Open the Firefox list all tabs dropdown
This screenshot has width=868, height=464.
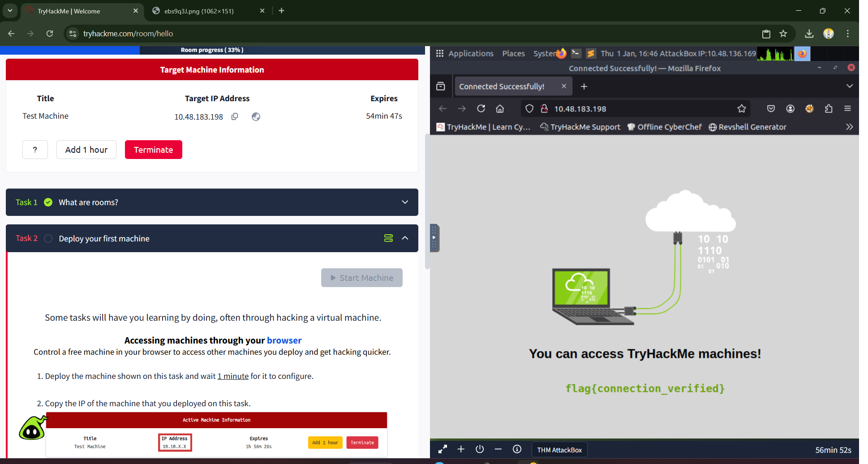pos(849,86)
